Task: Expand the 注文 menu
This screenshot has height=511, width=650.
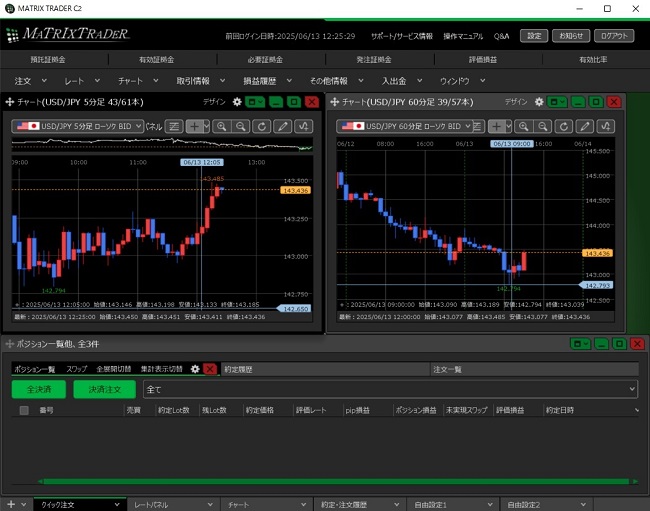Action: (x=31, y=81)
